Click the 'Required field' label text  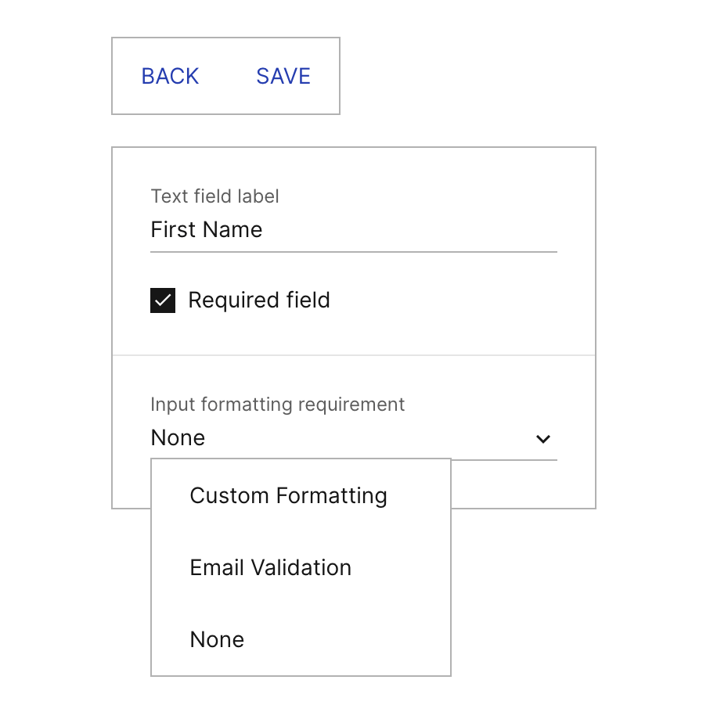[x=259, y=300]
